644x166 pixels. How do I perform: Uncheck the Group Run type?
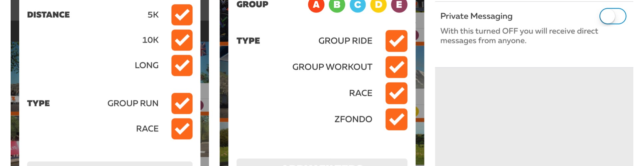click(182, 104)
